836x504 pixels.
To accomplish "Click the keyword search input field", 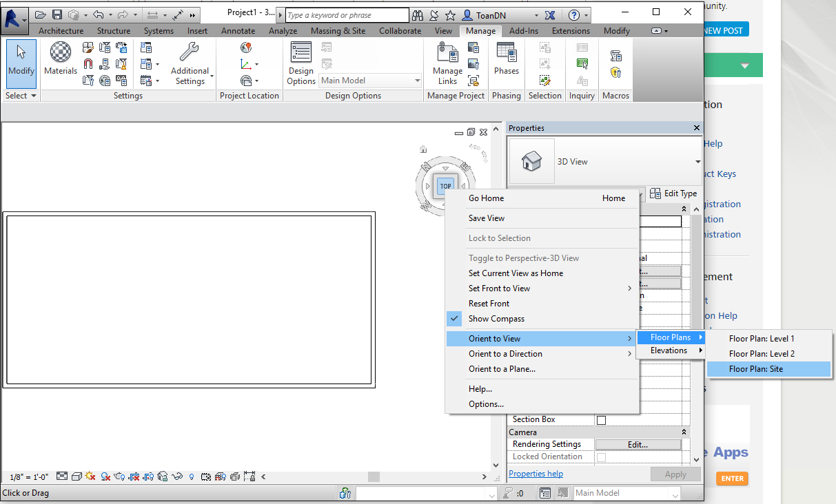I will coord(347,15).
